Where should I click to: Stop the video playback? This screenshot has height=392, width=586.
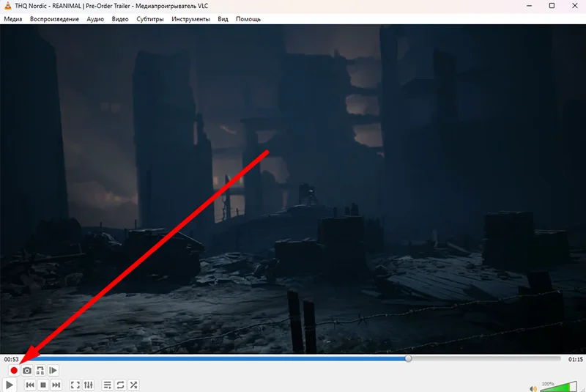43,385
